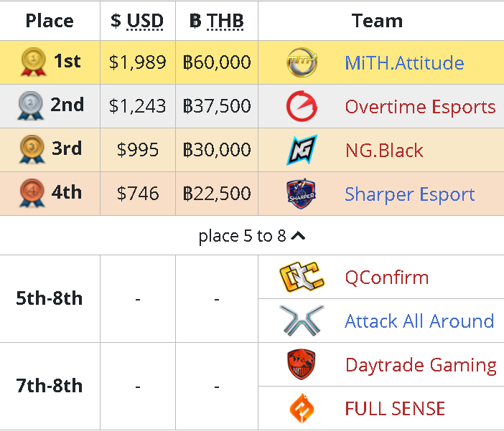Click the FULL SENSE flame logo
Viewport: 504px width, 431px height.
(302, 408)
